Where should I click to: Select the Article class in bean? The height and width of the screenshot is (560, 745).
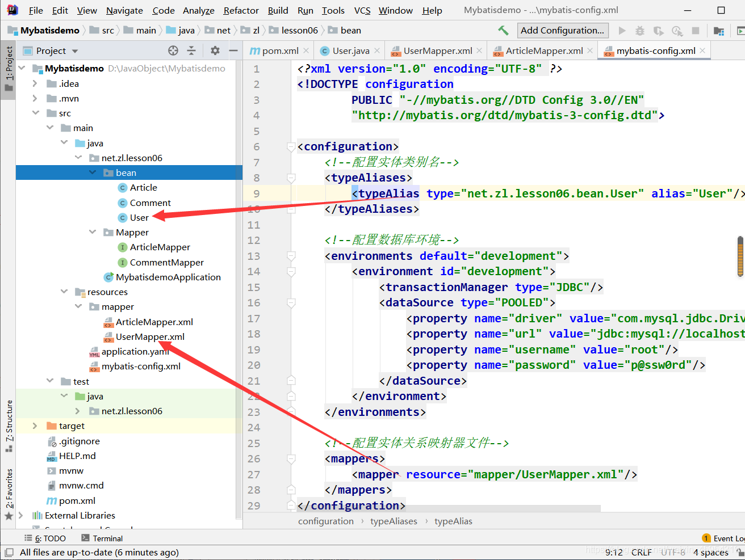143,187
